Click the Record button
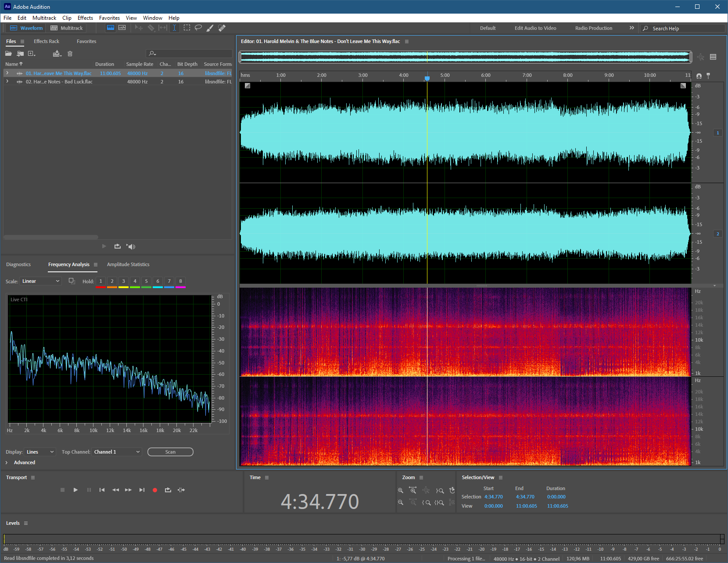 pos(154,490)
